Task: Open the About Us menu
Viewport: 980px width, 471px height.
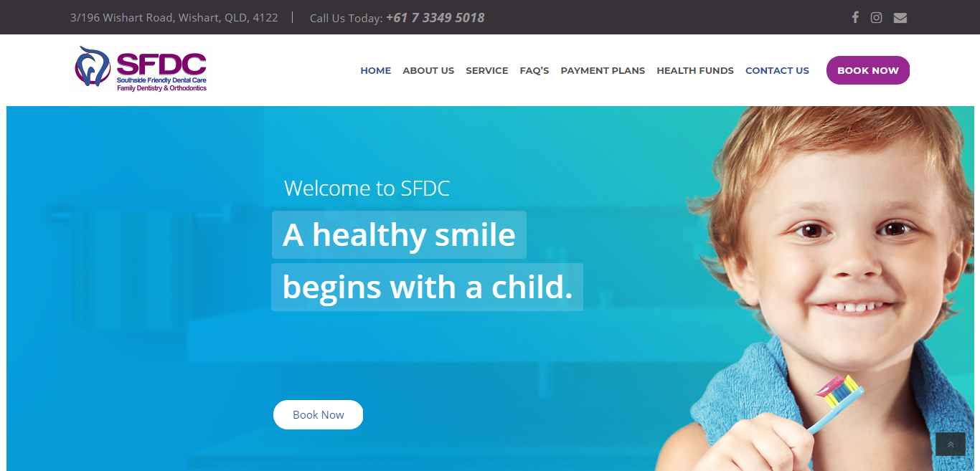Action: pos(428,70)
